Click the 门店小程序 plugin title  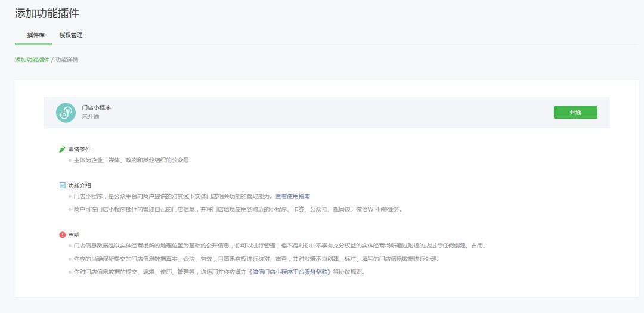97,107
